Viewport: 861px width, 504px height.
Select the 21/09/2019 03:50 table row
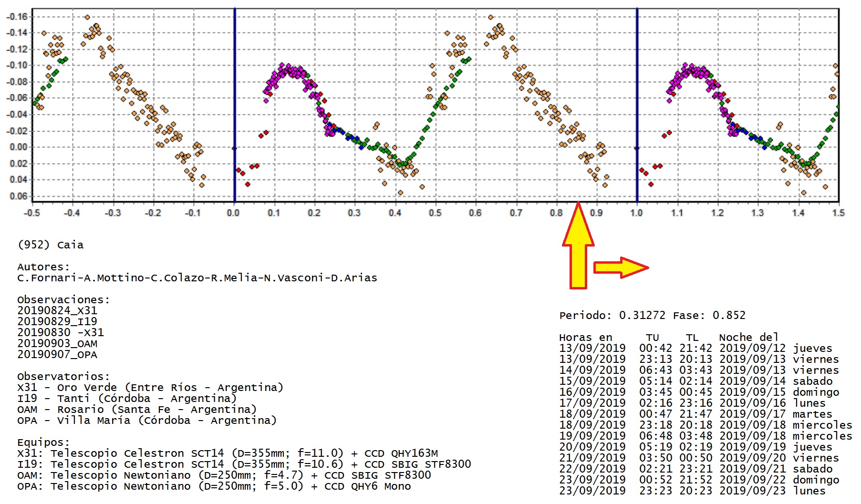click(699, 458)
